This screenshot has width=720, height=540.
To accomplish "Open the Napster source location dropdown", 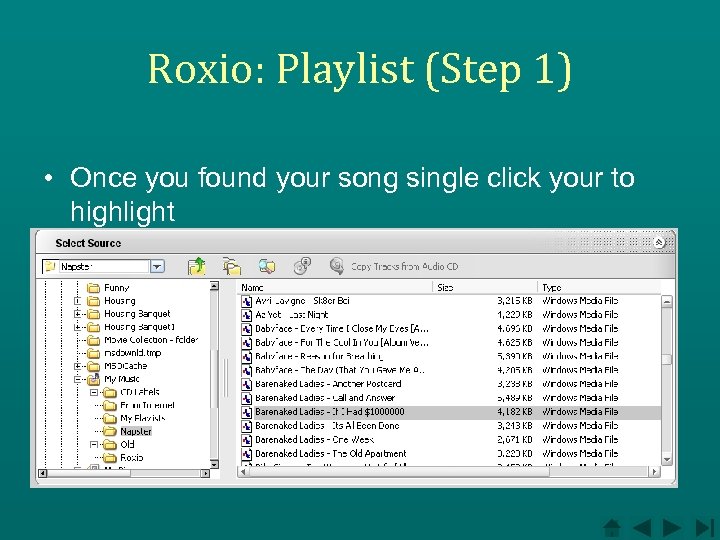I will click(x=157, y=266).
